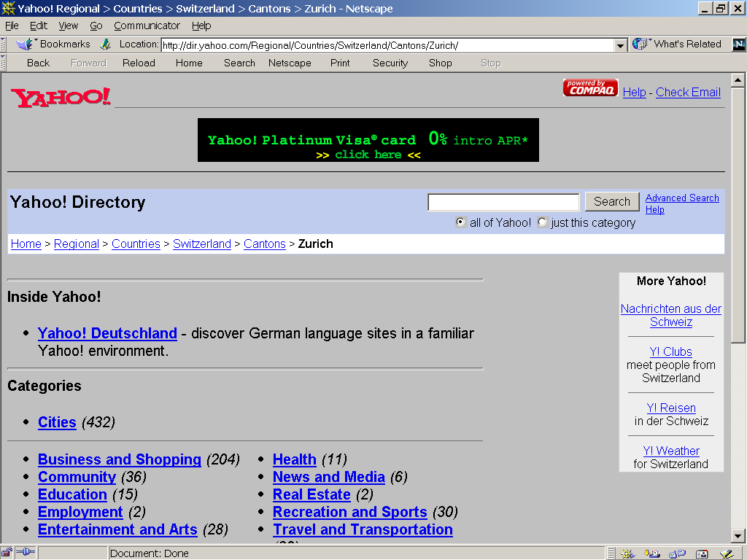Open the View menu

68,26
